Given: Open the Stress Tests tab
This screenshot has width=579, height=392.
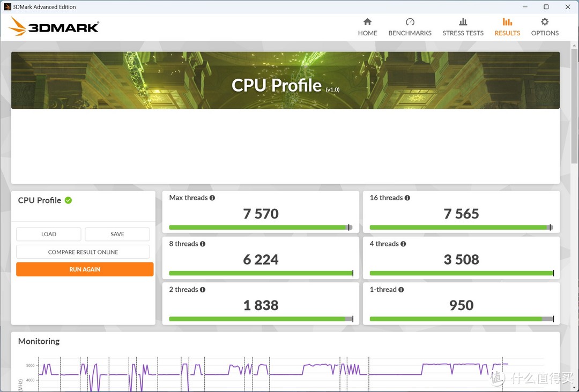Looking at the screenshot, I should coord(463,27).
